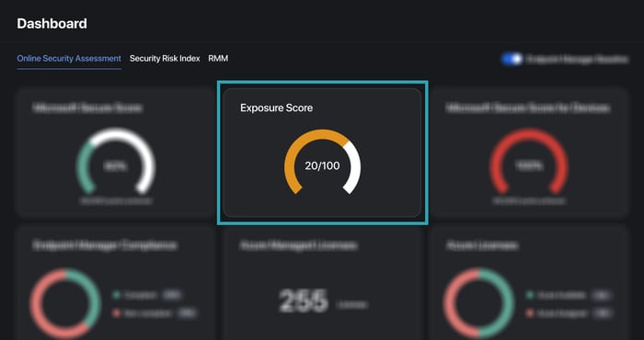Viewport: 644px width, 340px height.
Task: Click the Dashboard page heading
Action: [x=52, y=23]
